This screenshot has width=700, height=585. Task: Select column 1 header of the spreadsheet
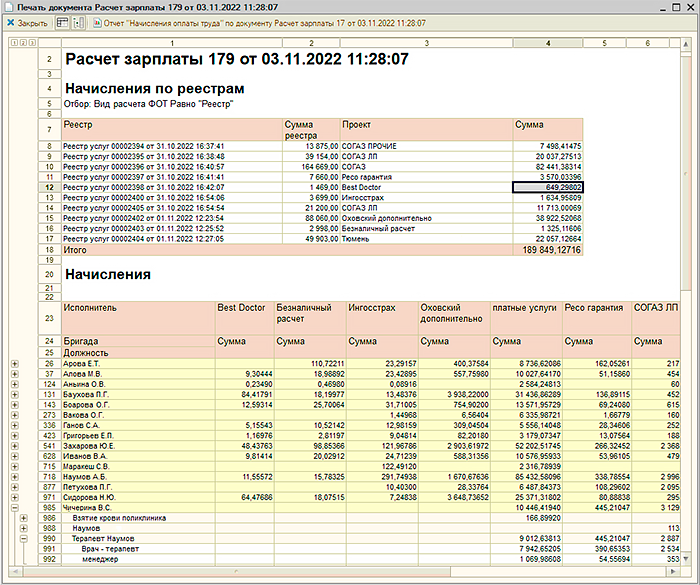tap(171, 43)
